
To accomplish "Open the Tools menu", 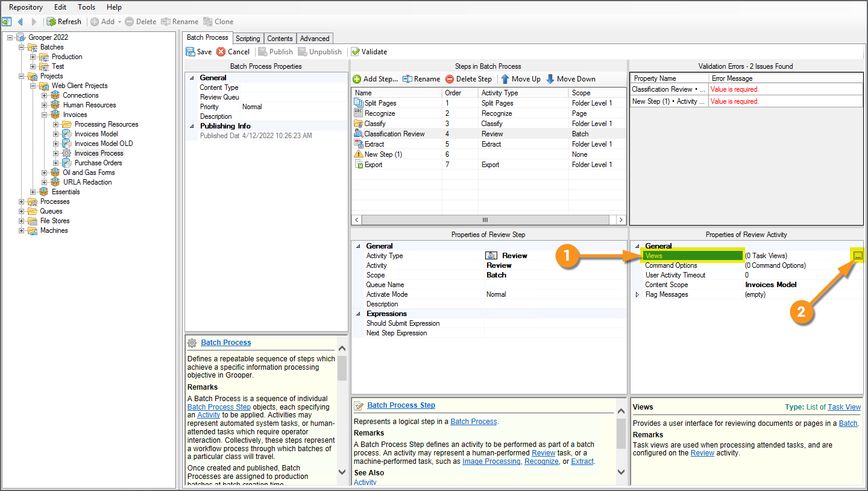I will click(x=86, y=7).
